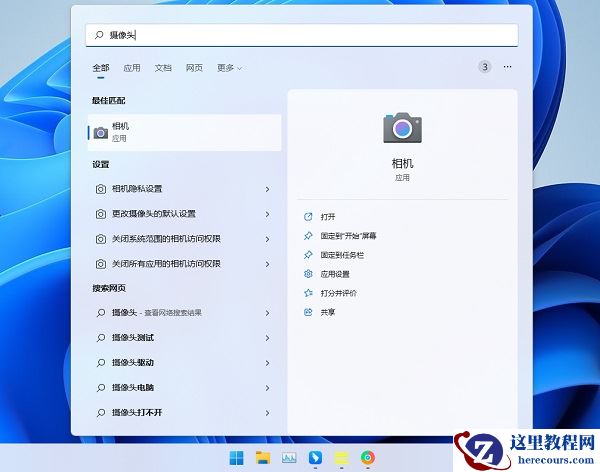Click the open icon next to 打开
This screenshot has height=472, width=600.
click(308, 217)
